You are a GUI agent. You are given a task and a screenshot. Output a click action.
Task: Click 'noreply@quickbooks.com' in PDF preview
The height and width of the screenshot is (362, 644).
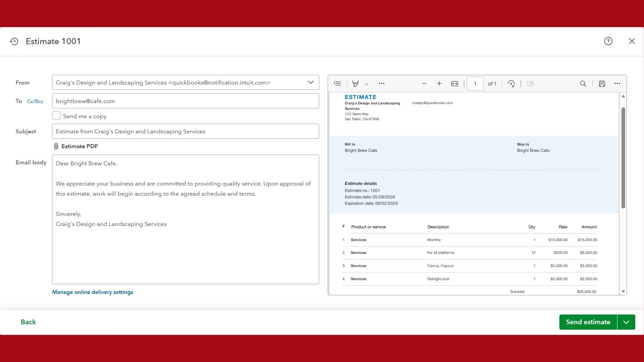tap(432, 103)
